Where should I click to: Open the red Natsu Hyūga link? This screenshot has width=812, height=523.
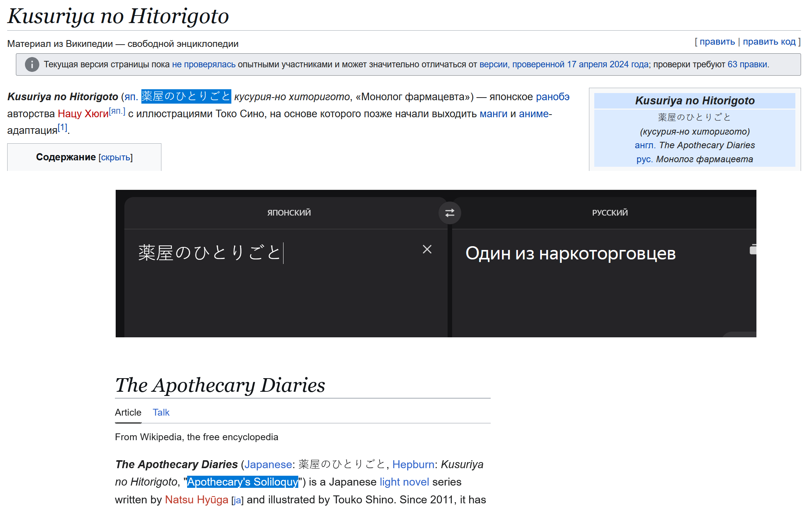pyautogui.click(x=197, y=500)
